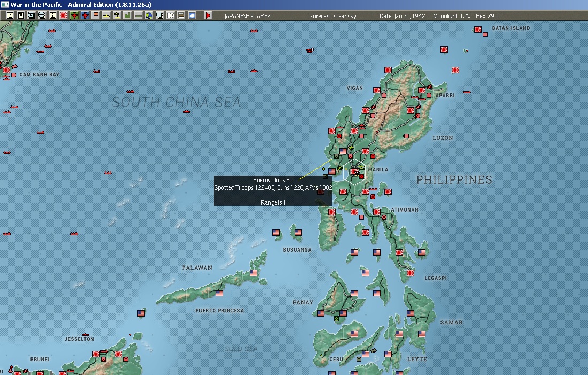Click the Moonlight: 17% indicator
The image size is (588, 375).
tap(451, 16)
